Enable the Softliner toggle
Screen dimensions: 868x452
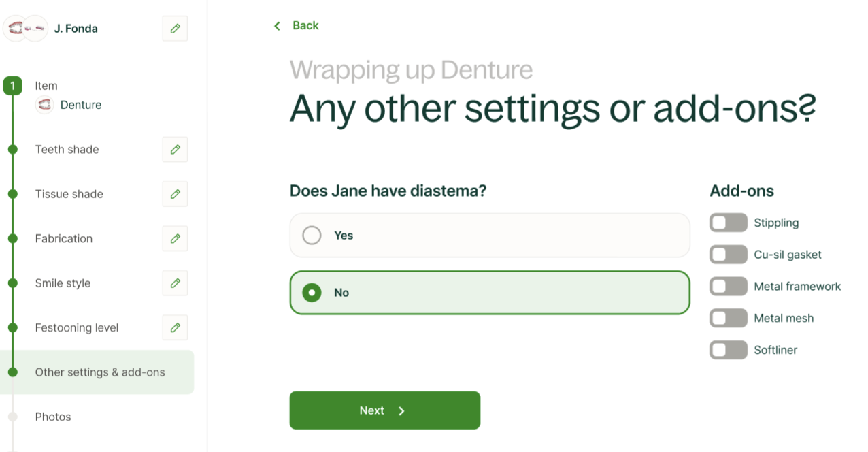728,350
